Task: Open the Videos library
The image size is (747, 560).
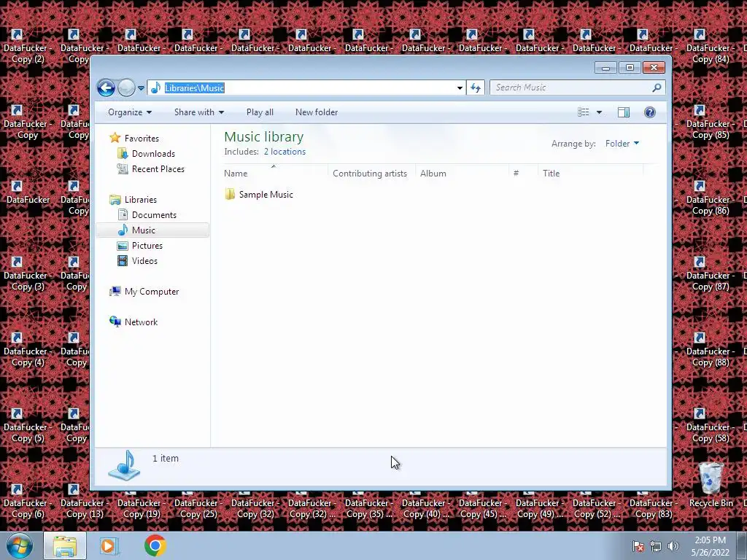Action: pos(144,261)
